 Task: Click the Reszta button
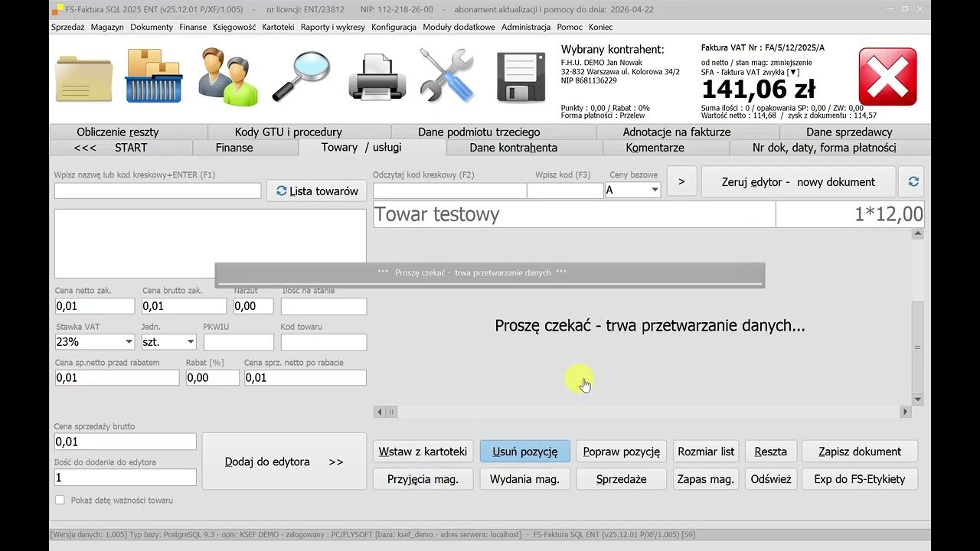click(x=771, y=452)
